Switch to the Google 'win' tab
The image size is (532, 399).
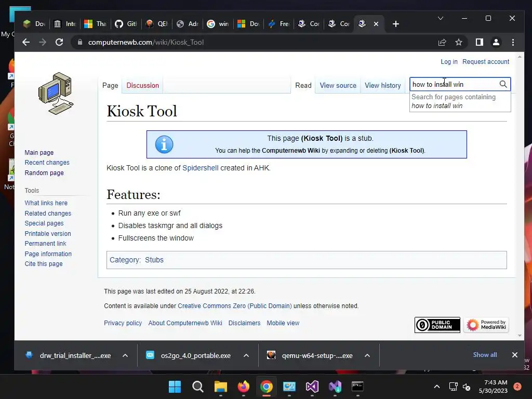(218, 24)
